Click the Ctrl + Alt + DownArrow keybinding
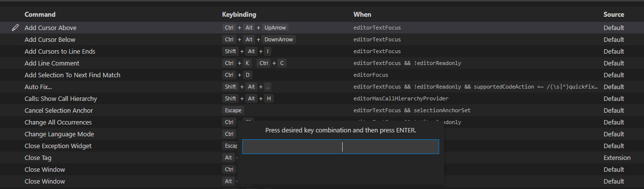This screenshot has width=644, height=189. pos(258,39)
